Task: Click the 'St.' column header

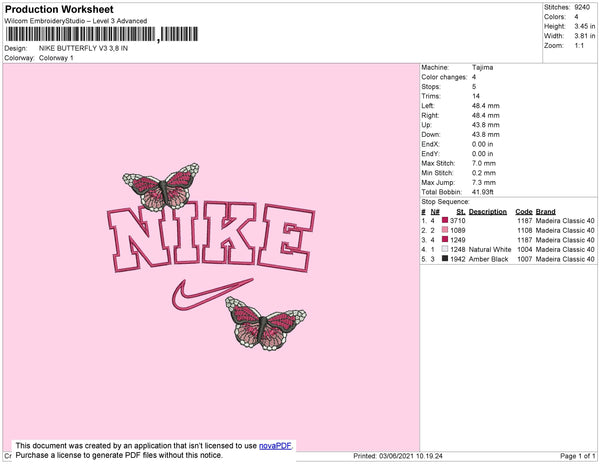Action: coord(461,212)
